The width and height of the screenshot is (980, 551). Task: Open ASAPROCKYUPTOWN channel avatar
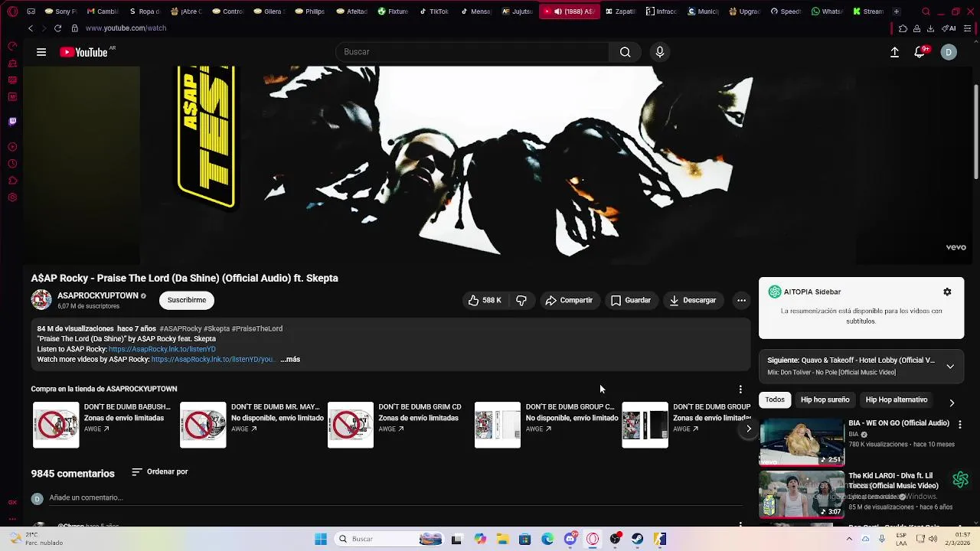coord(41,300)
